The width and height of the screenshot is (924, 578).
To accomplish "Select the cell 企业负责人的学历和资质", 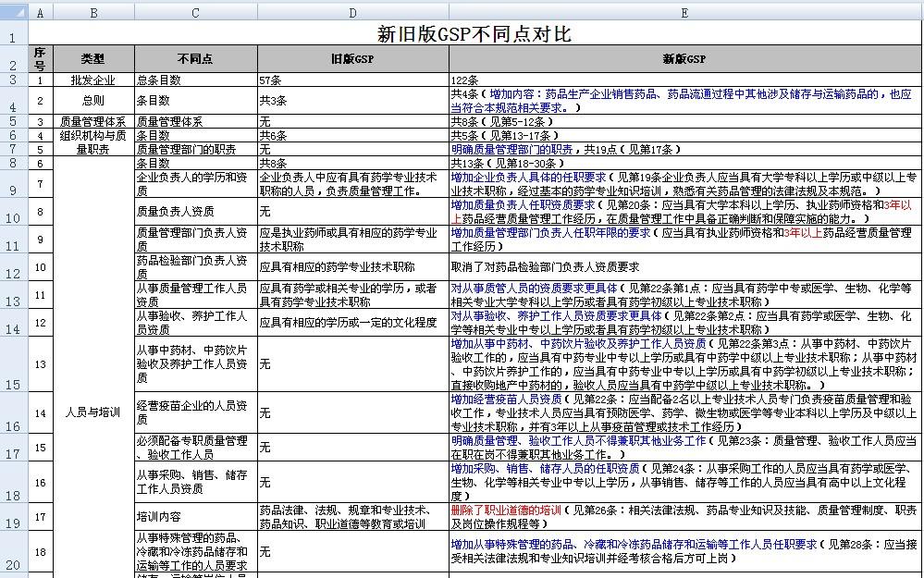I will pyautogui.click(x=196, y=184).
